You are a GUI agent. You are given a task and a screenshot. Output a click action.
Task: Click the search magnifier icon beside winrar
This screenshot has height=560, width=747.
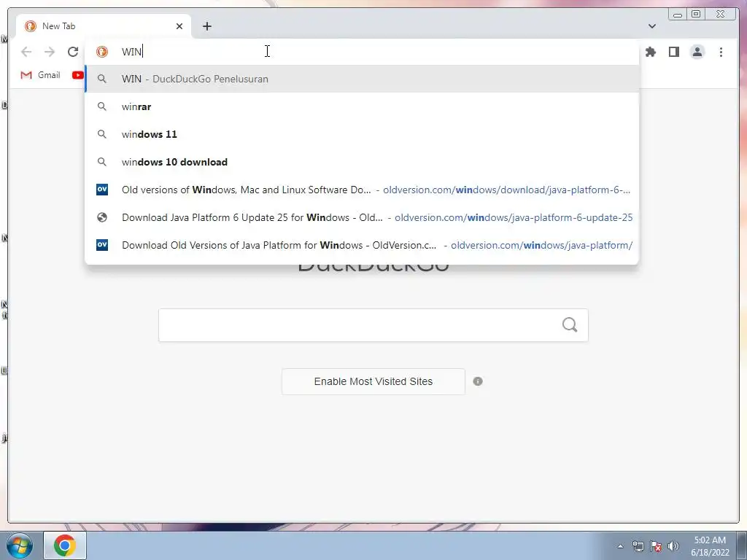pyautogui.click(x=102, y=106)
